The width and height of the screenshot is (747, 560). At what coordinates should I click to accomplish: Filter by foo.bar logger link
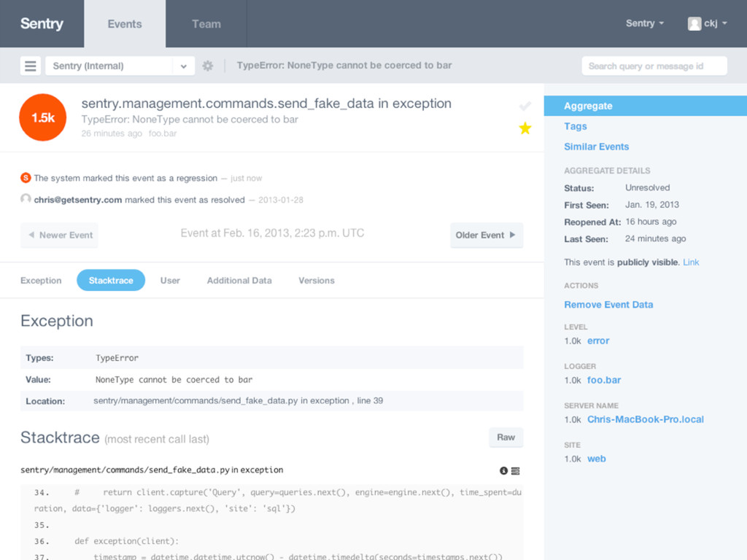click(604, 380)
